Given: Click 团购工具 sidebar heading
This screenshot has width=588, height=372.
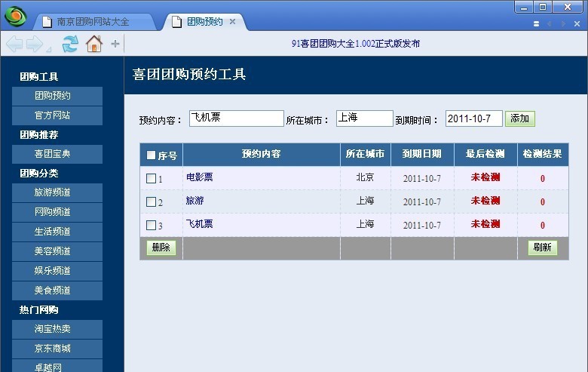Looking at the screenshot, I should [x=39, y=76].
